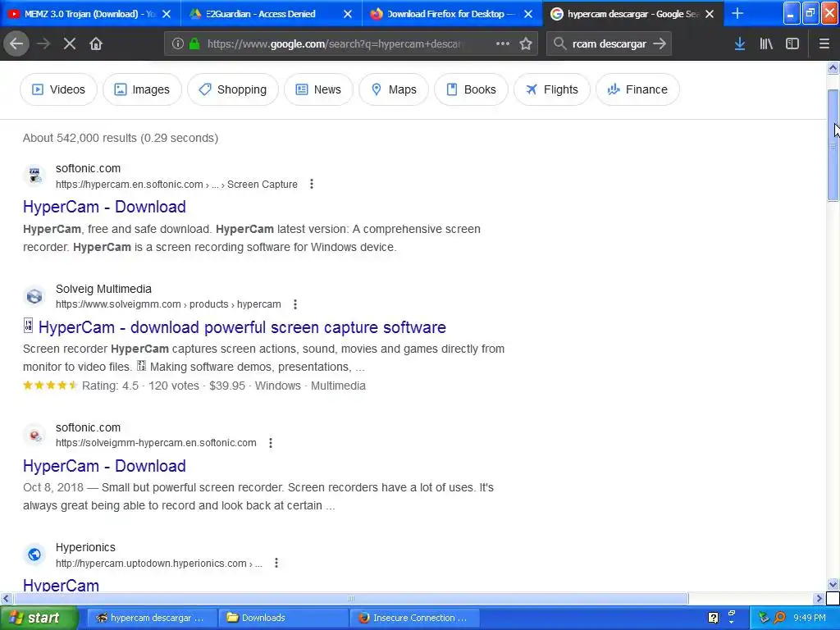Click the Rating: 4.5 stars text

(x=111, y=386)
